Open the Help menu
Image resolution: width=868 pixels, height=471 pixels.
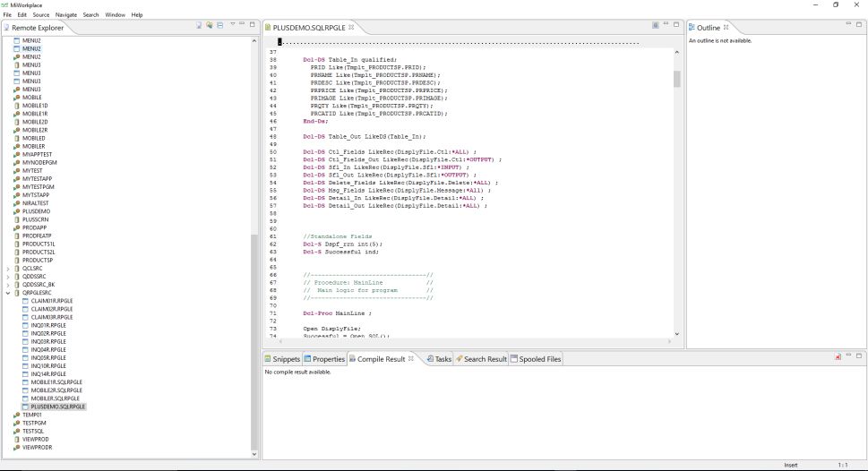tap(137, 15)
